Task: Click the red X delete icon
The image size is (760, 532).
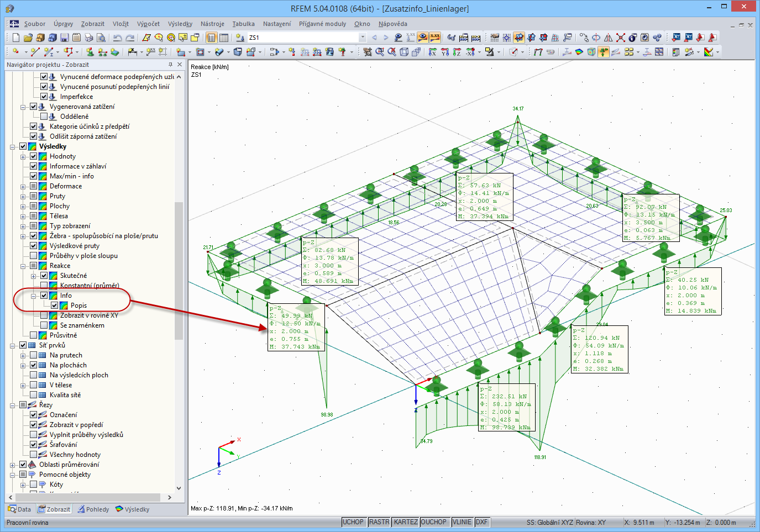Action: [x=621, y=38]
